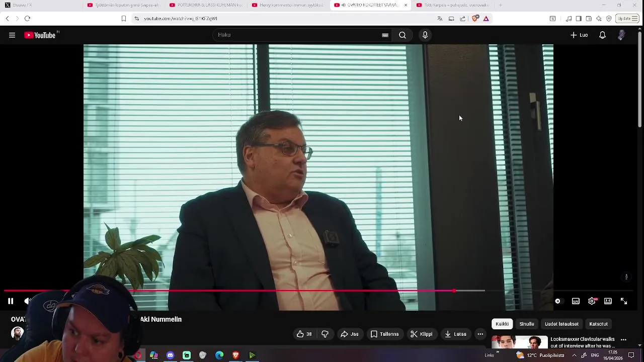
Task: Select the Uudet lataukset filter chip
Action: pos(561,324)
